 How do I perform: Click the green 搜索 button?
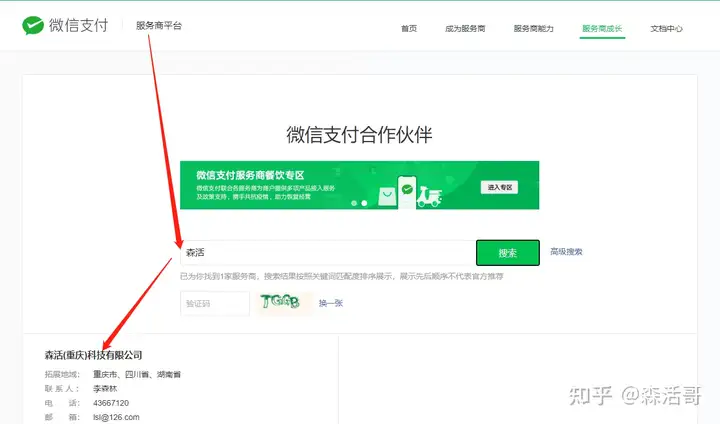coord(507,253)
